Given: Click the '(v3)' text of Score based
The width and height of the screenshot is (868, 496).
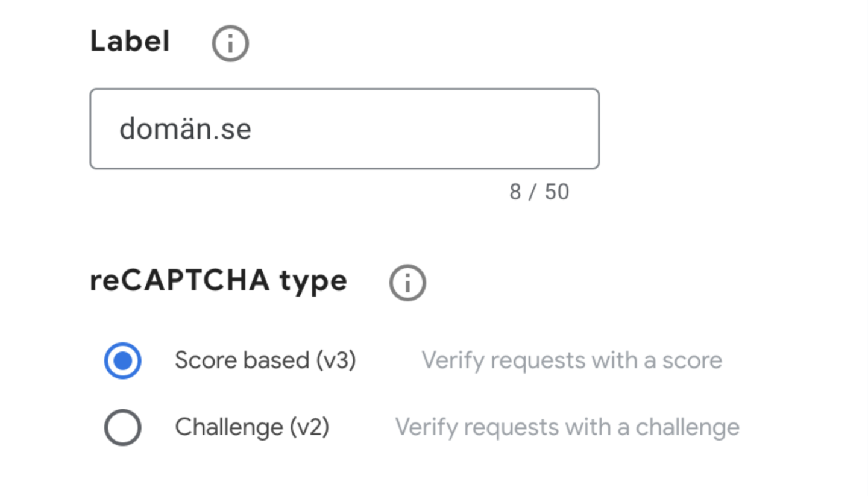Looking at the screenshot, I should [336, 360].
